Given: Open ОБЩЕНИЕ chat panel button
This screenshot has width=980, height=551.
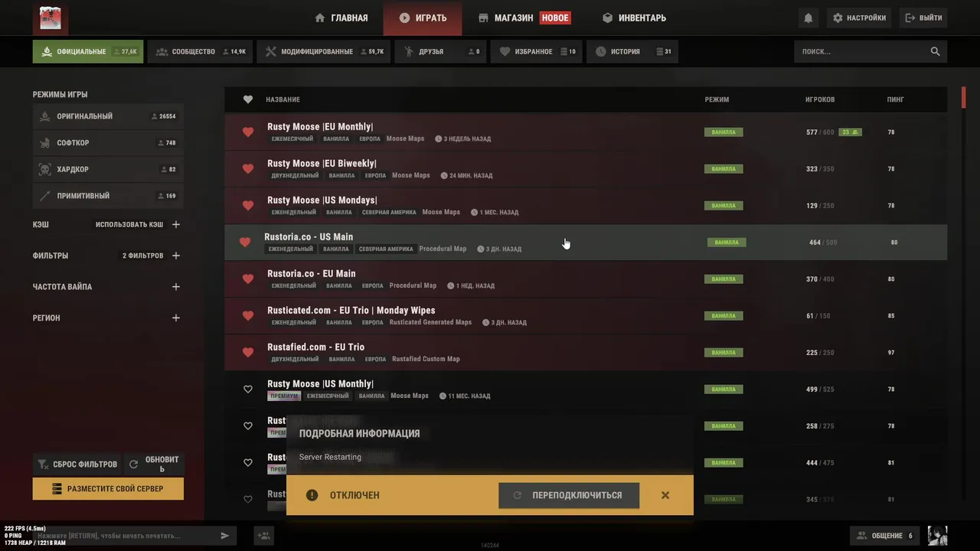Looking at the screenshot, I should pyautogui.click(x=885, y=536).
